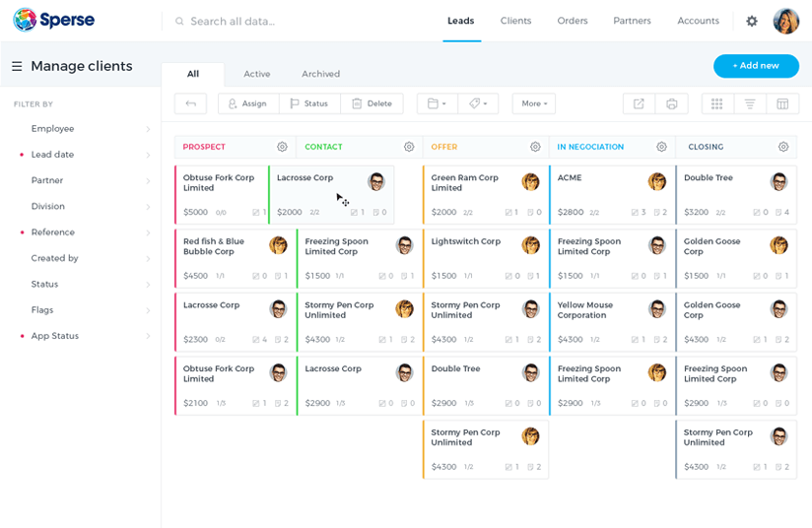Click the Search all data field
Screen dimensions: 812x528
click(233, 22)
